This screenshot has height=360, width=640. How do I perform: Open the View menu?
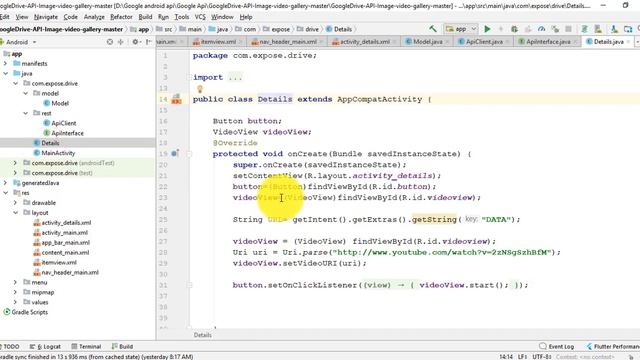[22, 17]
